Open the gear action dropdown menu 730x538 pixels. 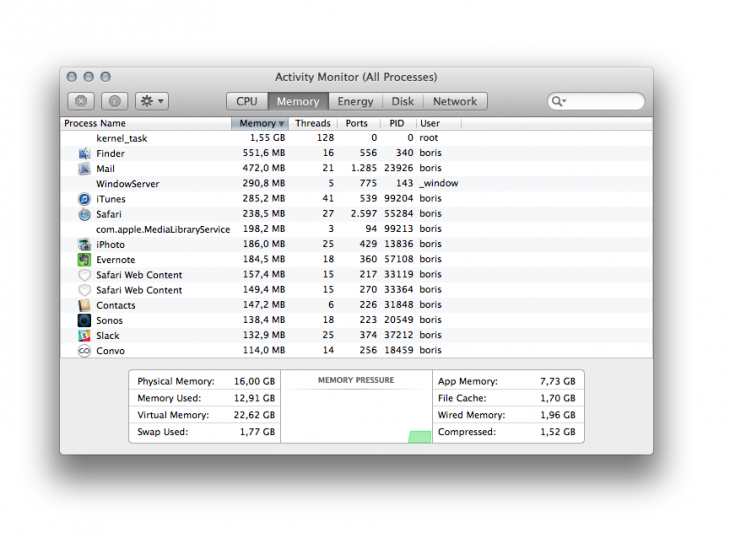(152, 101)
